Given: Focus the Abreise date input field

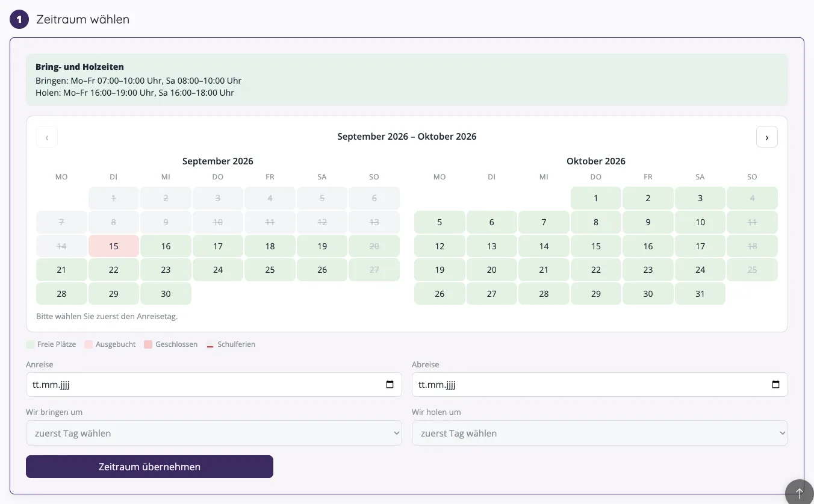Looking at the screenshot, I should pyautogui.click(x=600, y=385).
